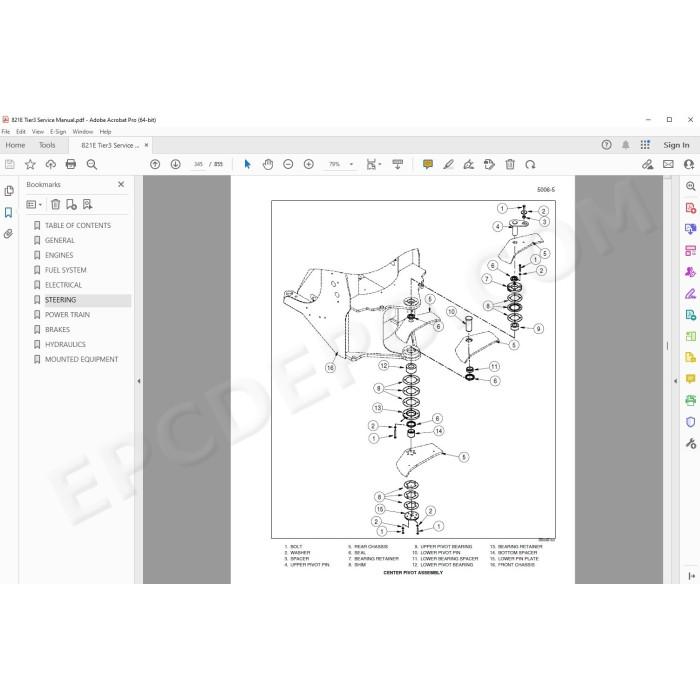Click the upload to cloud icon
The height and width of the screenshot is (700, 700).
(x=50, y=165)
